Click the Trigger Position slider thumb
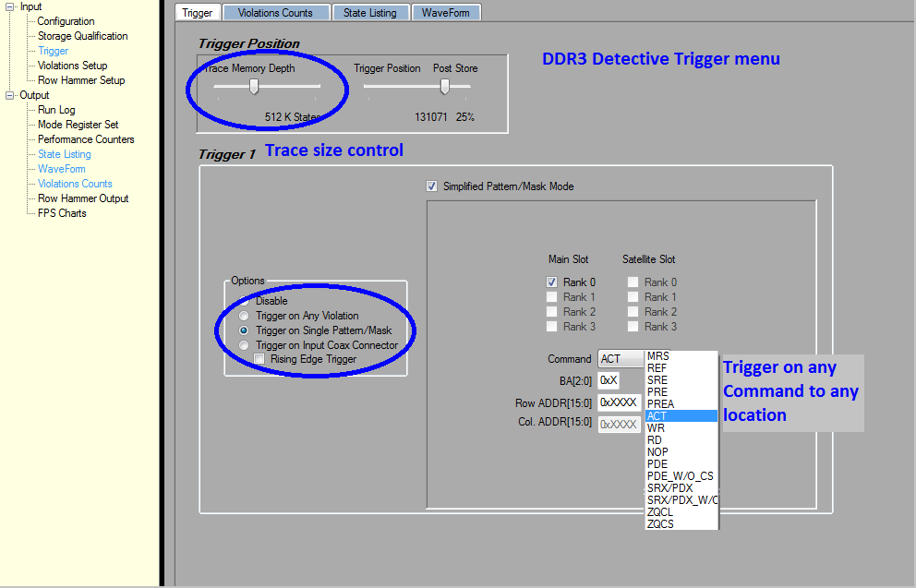This screenshot has width=916, height=588. (444, 87)
